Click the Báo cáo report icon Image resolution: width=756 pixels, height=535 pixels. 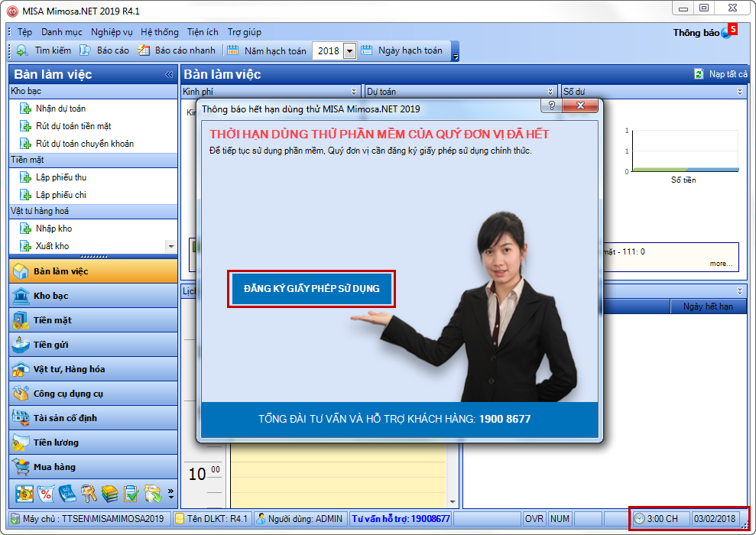coord(86,50)
